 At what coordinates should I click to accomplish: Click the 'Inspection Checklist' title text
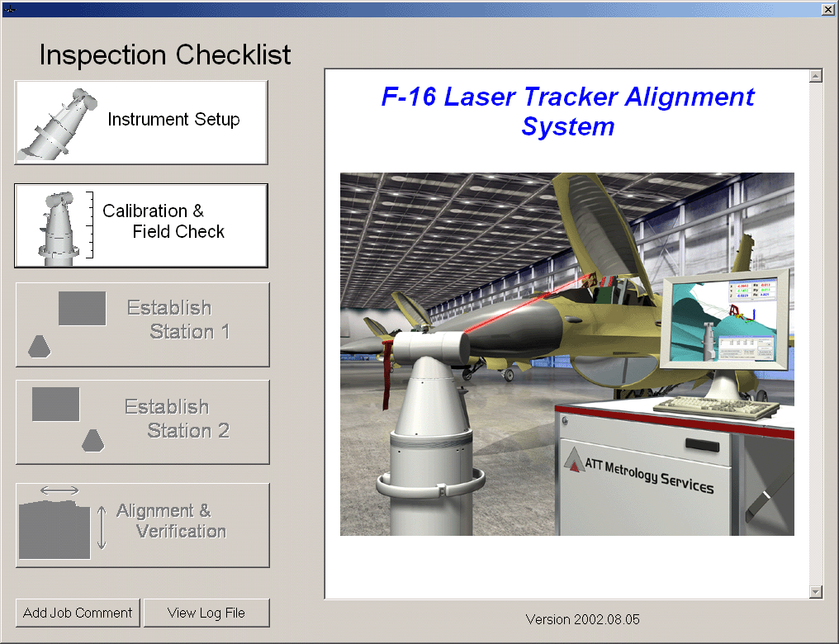point(165,54)
